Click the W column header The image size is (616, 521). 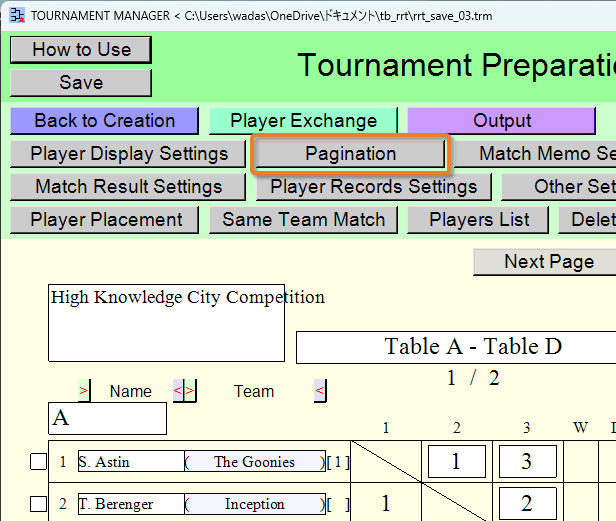(581, 427)
